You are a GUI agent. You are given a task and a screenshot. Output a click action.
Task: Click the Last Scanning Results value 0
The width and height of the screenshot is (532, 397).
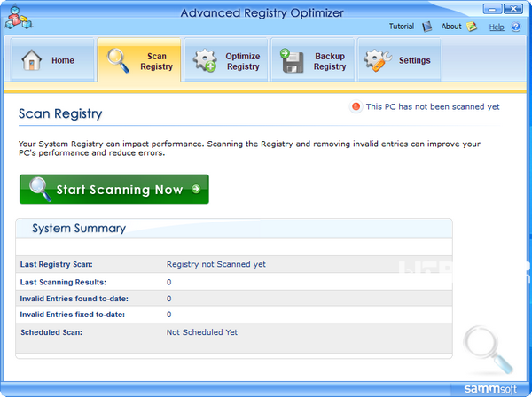tap(169, 282)
